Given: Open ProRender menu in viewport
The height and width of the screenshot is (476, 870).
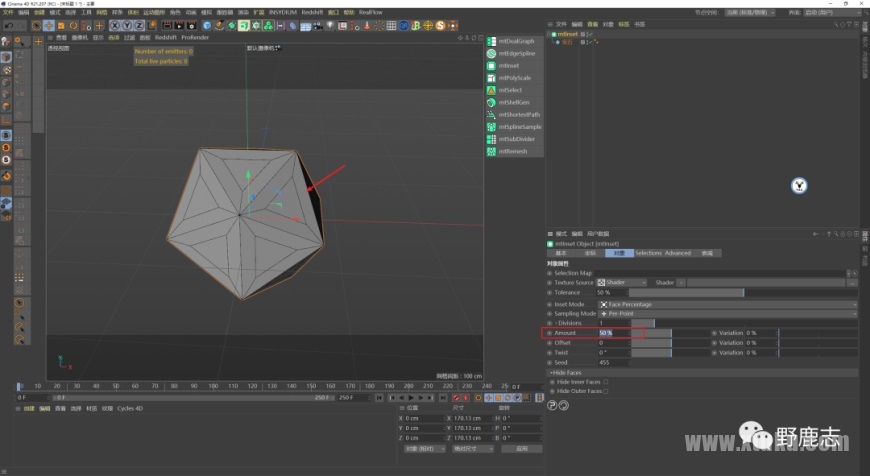Looking at the screenshot, I should (195, 38).
